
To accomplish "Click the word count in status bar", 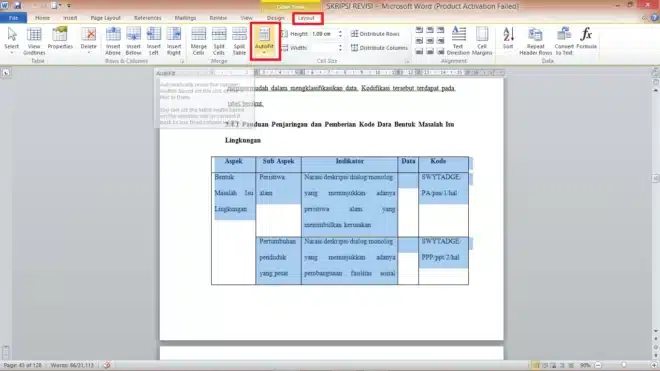I will 72,365.
